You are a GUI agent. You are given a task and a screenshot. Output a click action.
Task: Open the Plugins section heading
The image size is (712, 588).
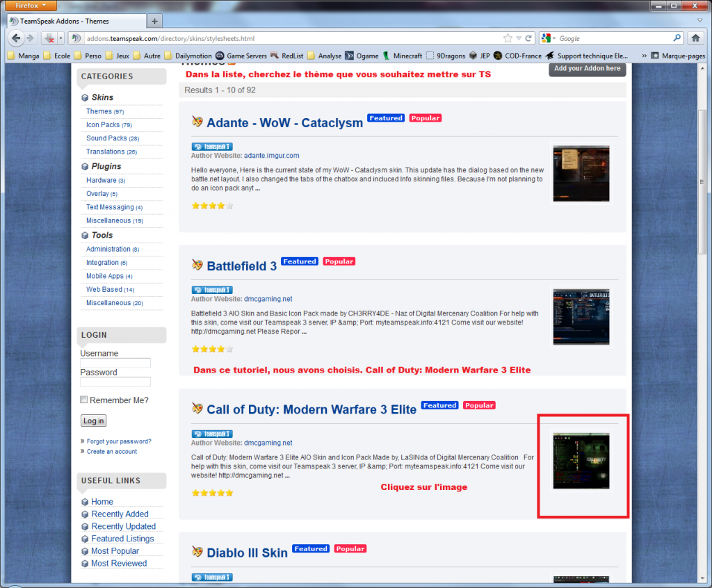pyautogui.click(x=106, y=166)
